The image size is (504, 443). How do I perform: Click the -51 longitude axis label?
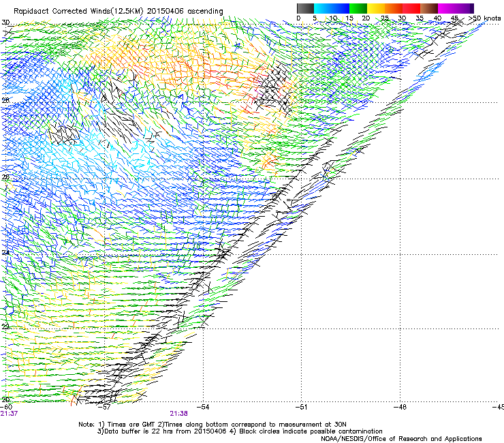301,407
